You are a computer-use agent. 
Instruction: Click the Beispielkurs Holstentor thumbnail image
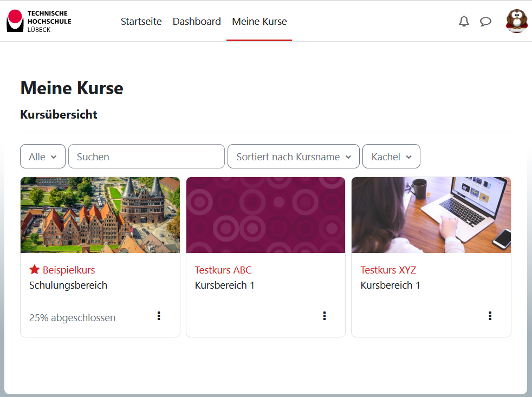pyautogui.click(x=100, y=215)
